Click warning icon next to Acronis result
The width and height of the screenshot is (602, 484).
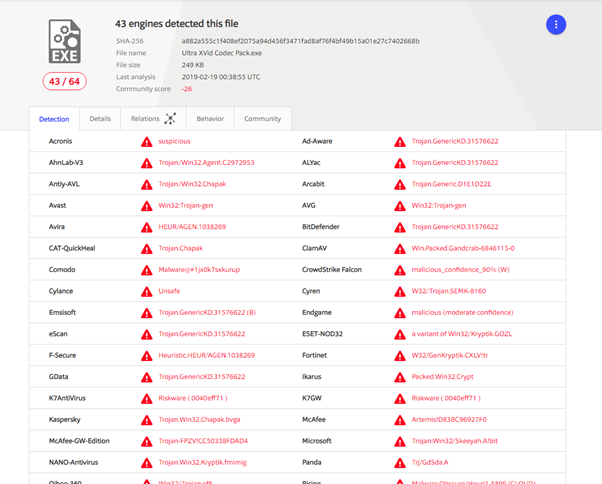click(147, 141)
